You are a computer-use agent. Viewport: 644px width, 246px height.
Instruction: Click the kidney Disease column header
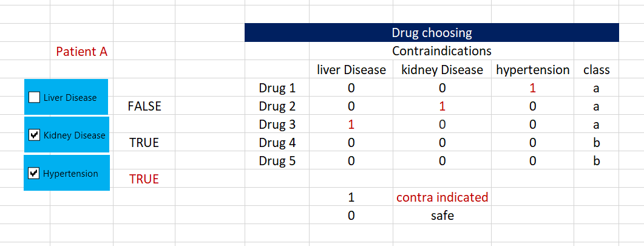pos(442,70)
